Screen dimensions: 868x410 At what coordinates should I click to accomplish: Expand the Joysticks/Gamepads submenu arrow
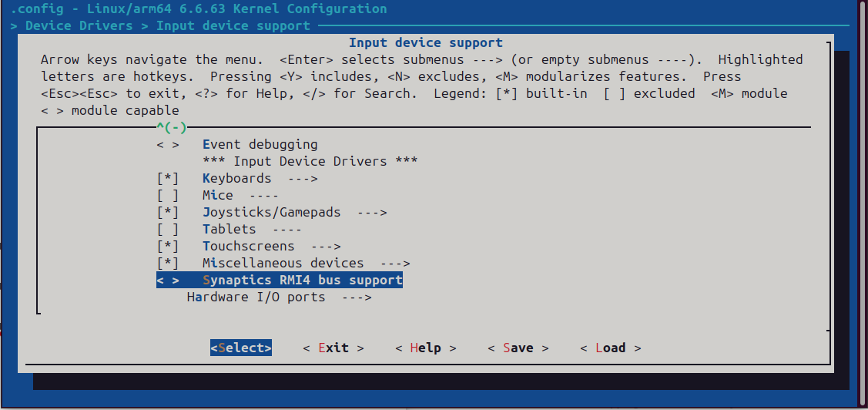[372, 212]
